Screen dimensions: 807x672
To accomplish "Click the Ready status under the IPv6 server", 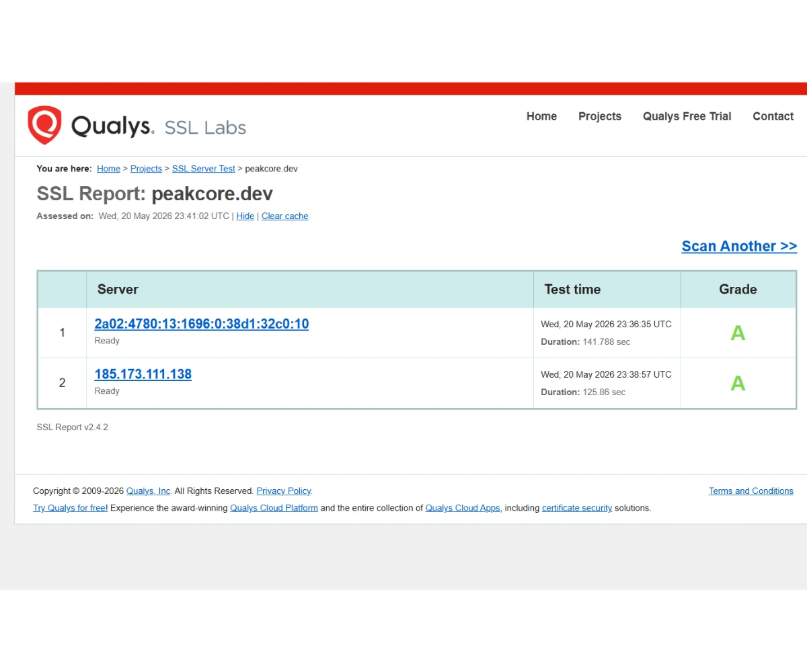I will pos(107,341).
